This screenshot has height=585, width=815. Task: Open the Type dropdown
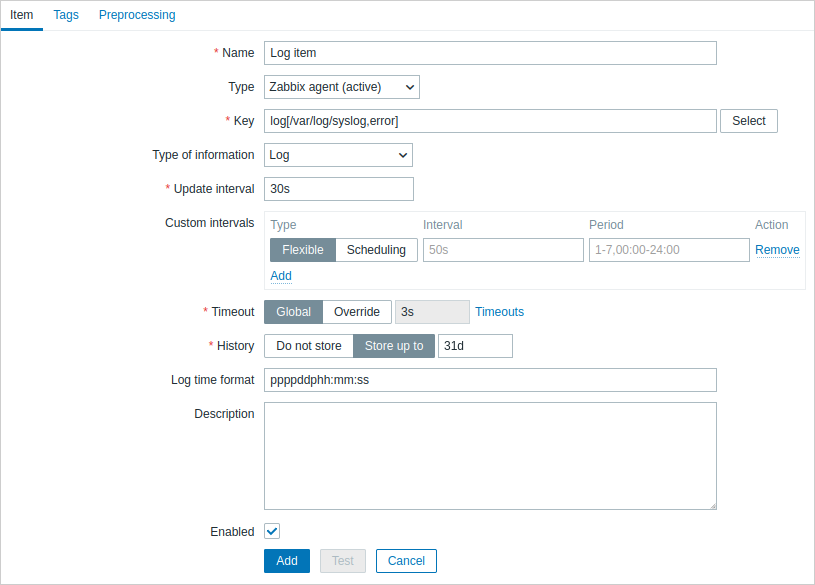tap(342, 87)
